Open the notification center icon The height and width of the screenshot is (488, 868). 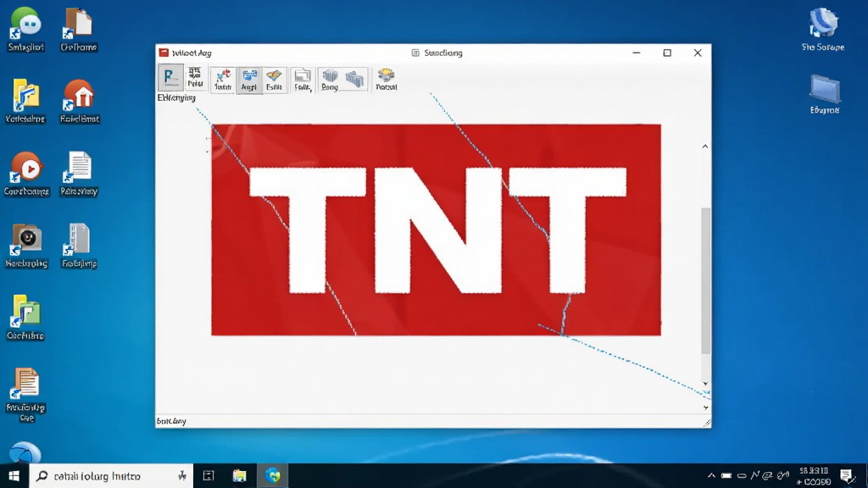point(847,476)
